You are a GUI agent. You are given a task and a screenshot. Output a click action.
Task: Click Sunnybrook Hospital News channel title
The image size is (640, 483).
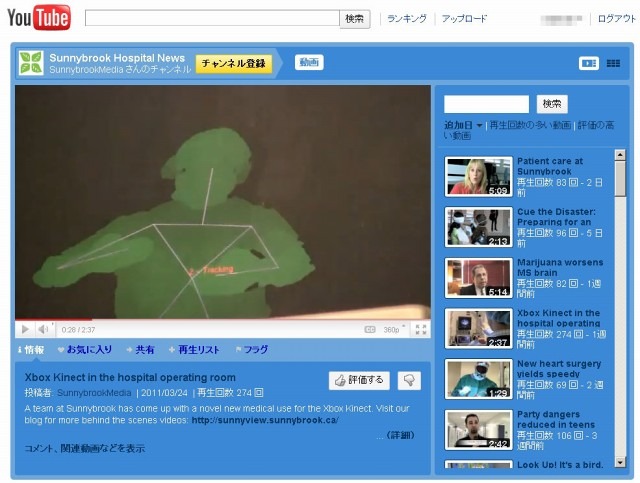pos(117,58)
